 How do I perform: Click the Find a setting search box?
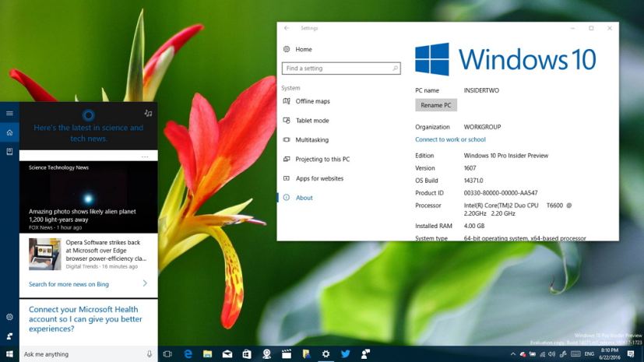pos(341,69)
